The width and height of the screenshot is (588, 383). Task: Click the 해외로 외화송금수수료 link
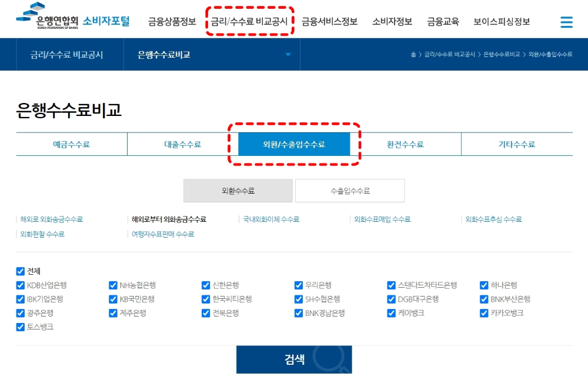pyautogui.click(x=51, y=219)
